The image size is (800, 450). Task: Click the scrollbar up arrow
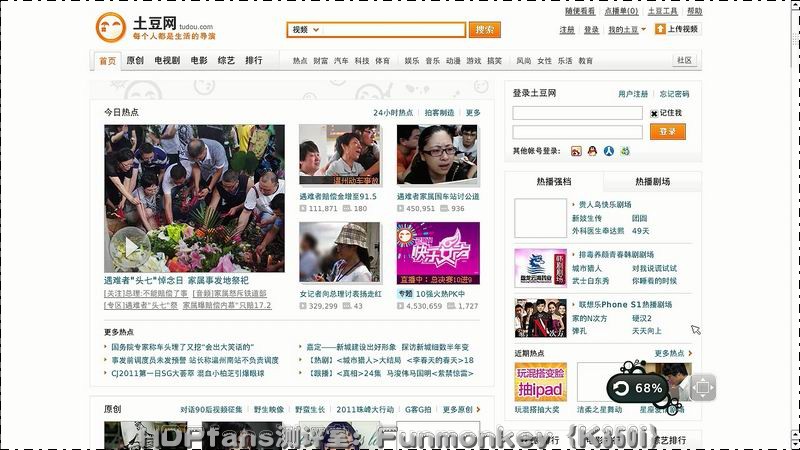[795, 5]
